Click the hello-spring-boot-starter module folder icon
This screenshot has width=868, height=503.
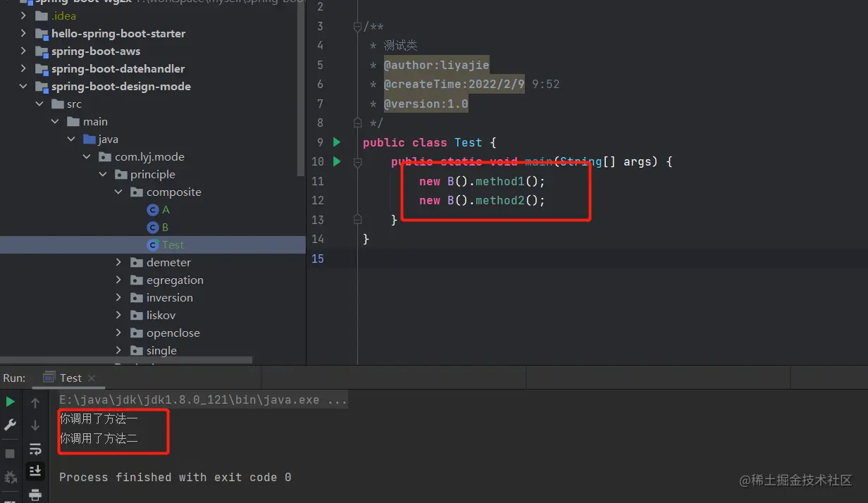pyautogui.click(x=42, y=34)
